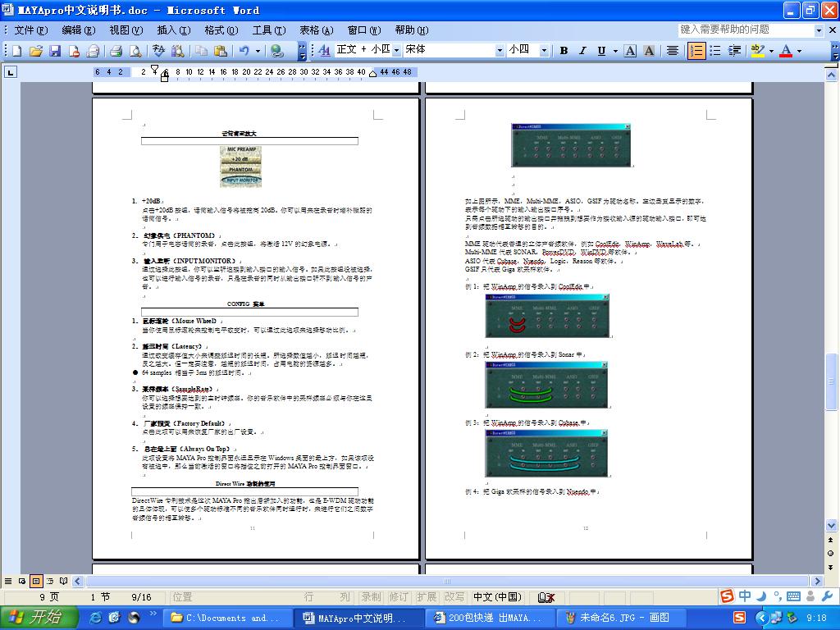
Task: Expand help question box dropdown
Action: pyautogui.click(x=819, y=30)
